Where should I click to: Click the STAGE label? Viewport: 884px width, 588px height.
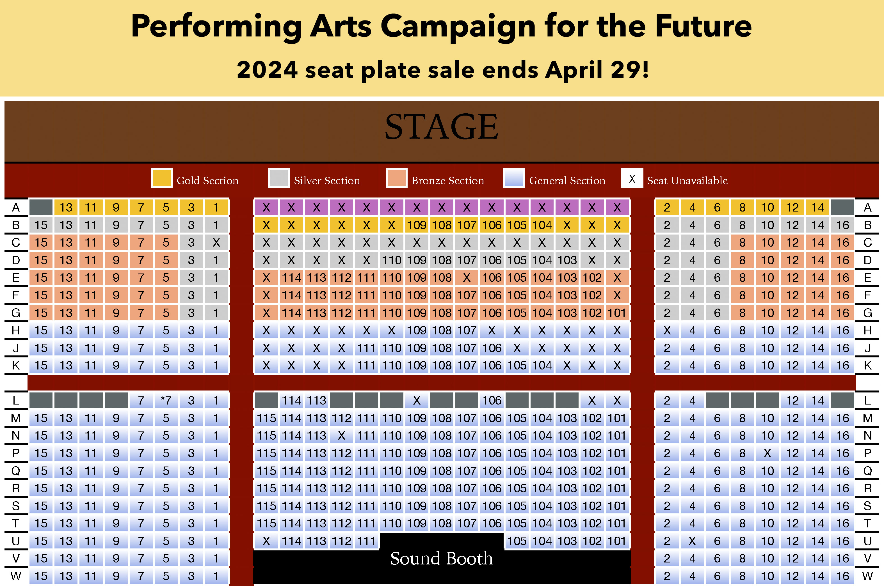[x=441, y=127]
